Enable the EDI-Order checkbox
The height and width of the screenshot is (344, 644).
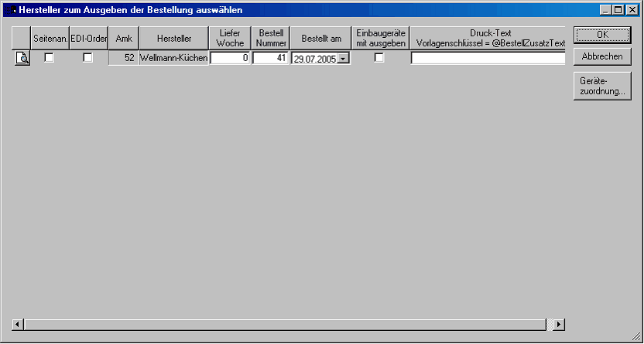[87, 58]
